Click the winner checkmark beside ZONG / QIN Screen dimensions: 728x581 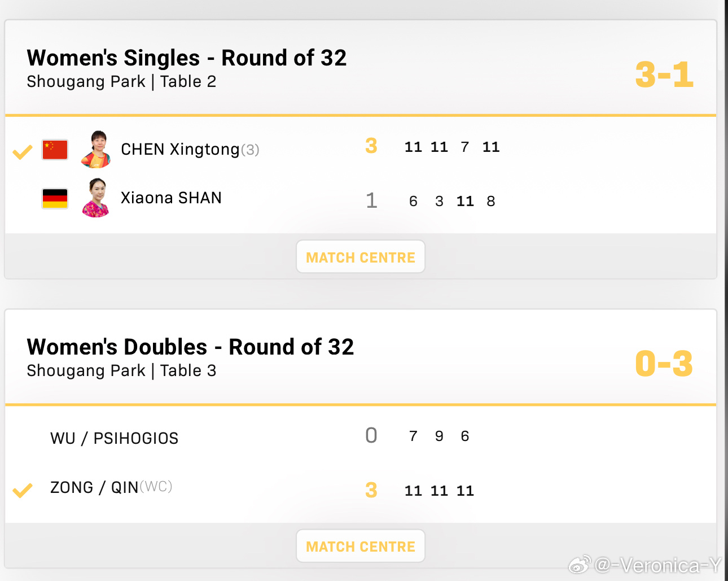tap(23, 490)
